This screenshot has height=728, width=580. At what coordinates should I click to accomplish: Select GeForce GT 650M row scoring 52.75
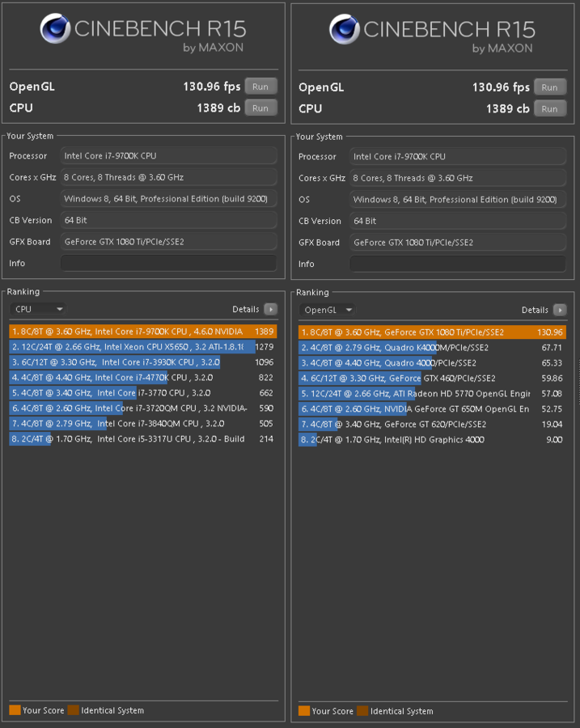432,409
